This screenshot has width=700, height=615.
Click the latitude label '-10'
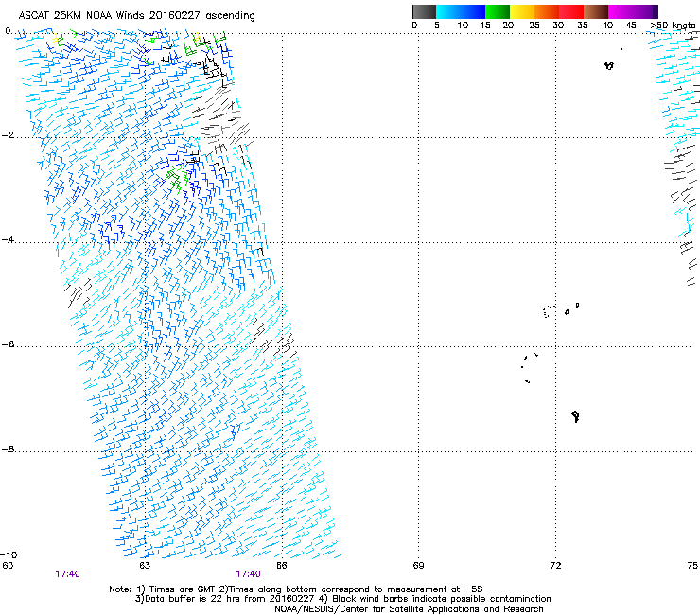click(9, 554)
